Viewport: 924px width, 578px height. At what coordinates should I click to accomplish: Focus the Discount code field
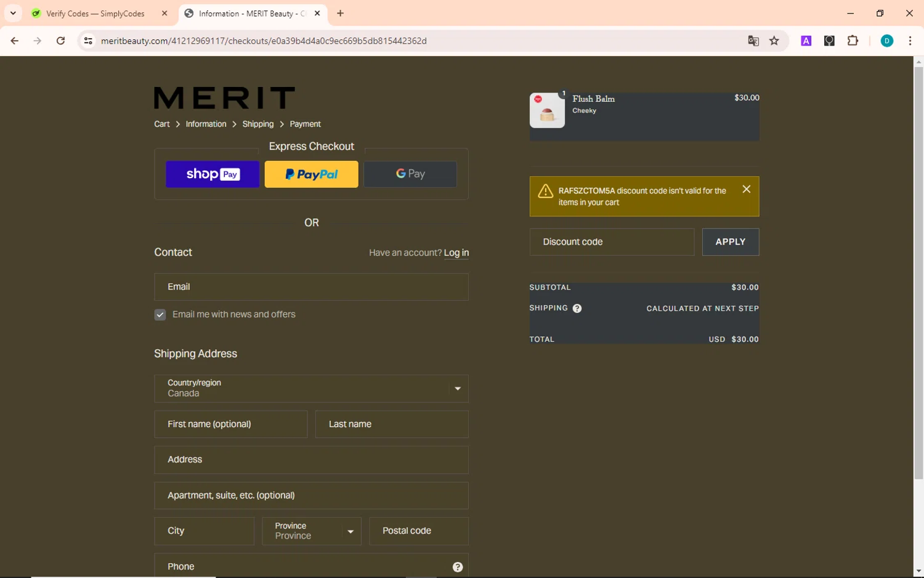click(612, 242)
